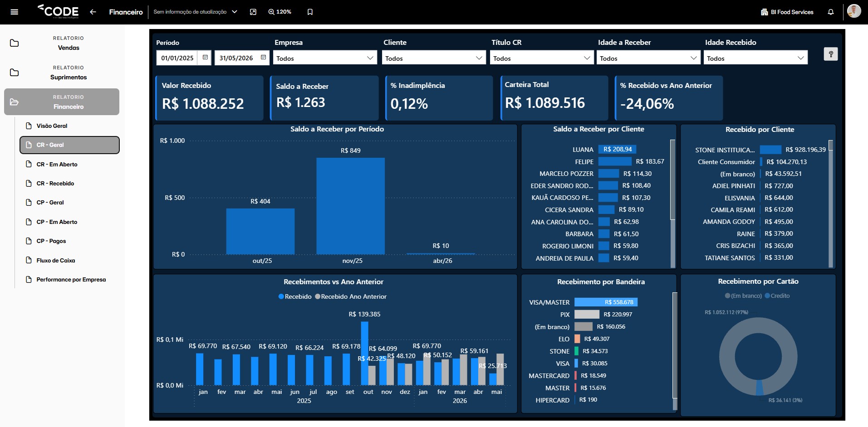Screen dimensions: 868x427
Task: Expand the Idade Recebido dropdown
Action: point(755,58)
